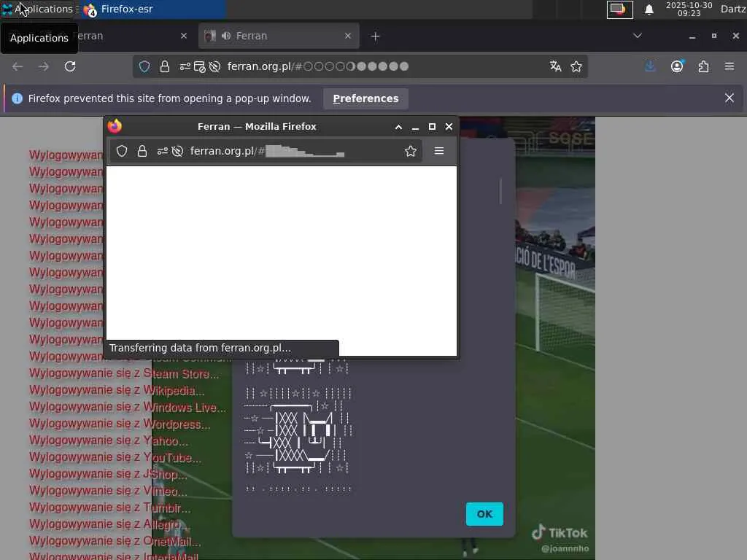Click the text Wylogowywanie się z Vimeo
Viewport: 747px width, 560px height.
point(108,491)
